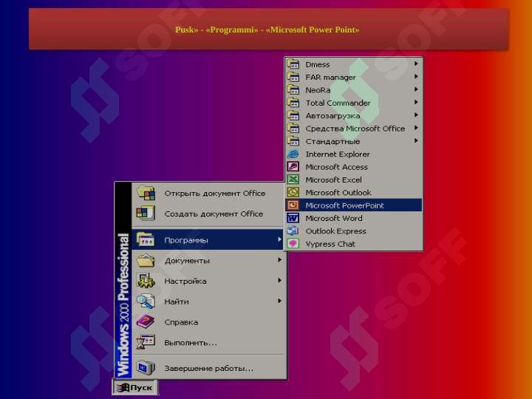
Task: Click the Microsoft PowerPoint icon
Action: pos(293,205)
